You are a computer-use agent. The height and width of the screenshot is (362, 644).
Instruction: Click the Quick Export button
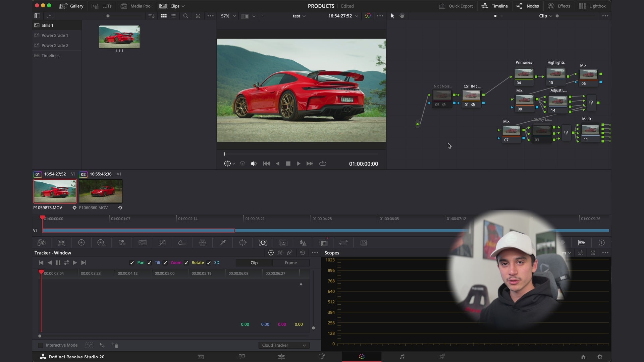(x=455, y=6)
